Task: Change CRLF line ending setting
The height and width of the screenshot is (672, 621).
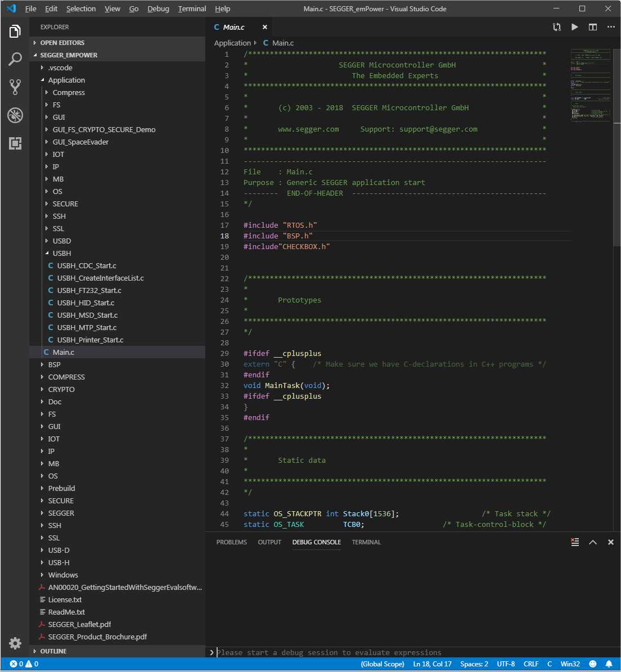Action: [530, 664]
